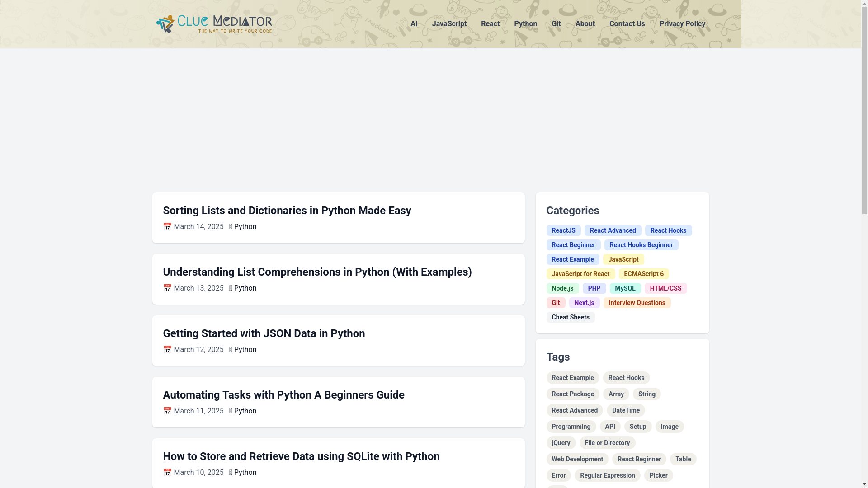Click the DateTime tag
868x488 pixels.
pos(625,410)
